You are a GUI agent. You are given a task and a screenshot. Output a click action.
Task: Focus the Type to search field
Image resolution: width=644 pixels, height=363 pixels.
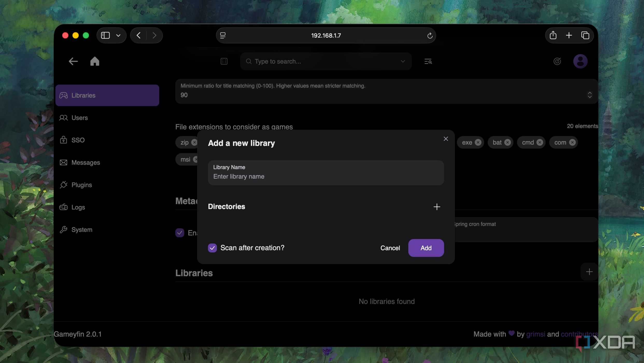[325, 61]
